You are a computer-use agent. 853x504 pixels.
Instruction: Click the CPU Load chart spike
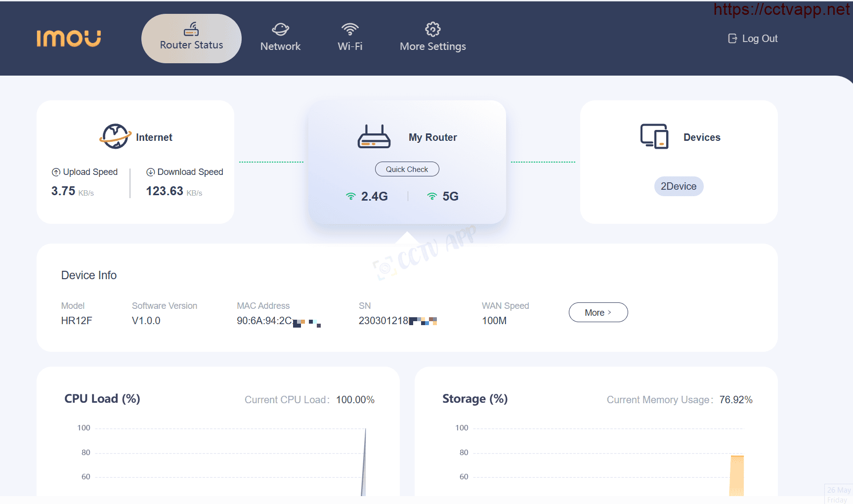[x=364, y=462]
